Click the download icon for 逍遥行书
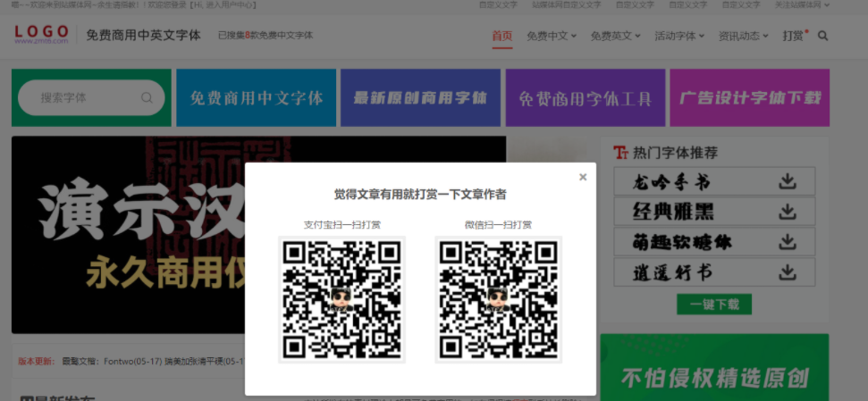This screenshot has width=868, height=401. point(787,272)
